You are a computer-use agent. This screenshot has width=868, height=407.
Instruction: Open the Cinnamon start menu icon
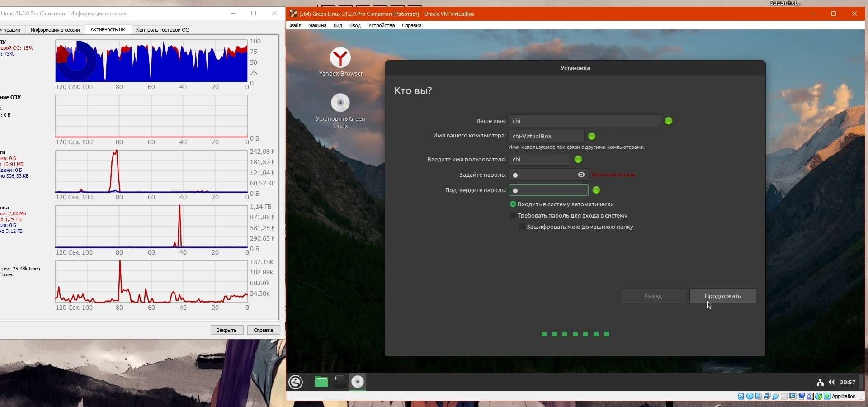(296, 382)
